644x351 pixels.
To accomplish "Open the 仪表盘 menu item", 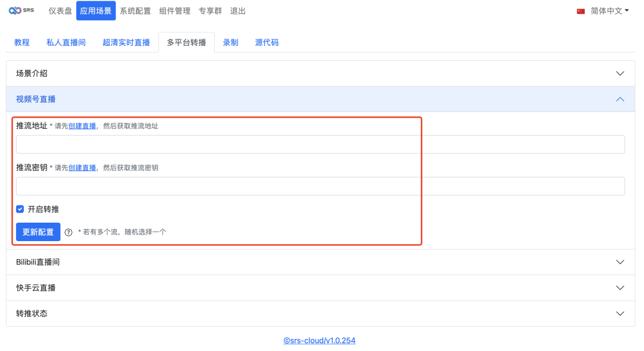I will tap(60, 11).
